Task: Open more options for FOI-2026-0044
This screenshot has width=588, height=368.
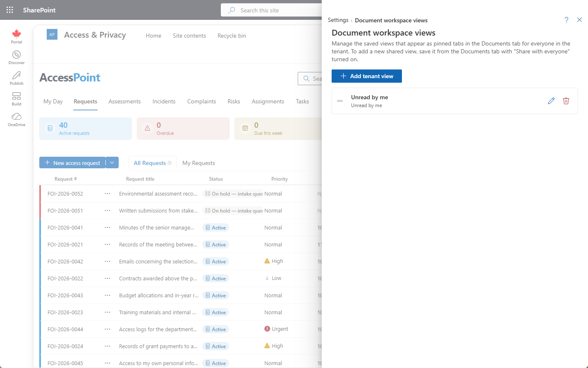Action: pos(108,329)
